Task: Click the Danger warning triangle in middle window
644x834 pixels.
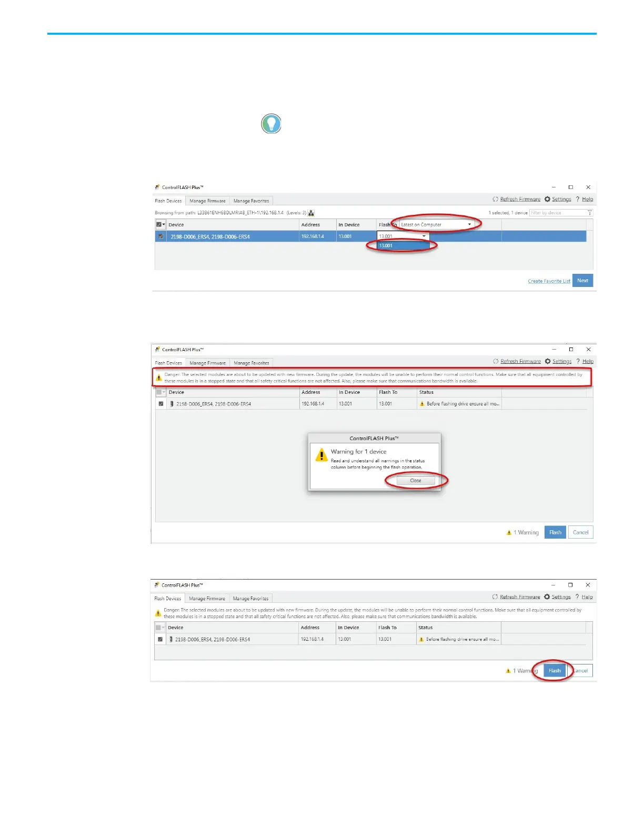Action: [159, 378]
